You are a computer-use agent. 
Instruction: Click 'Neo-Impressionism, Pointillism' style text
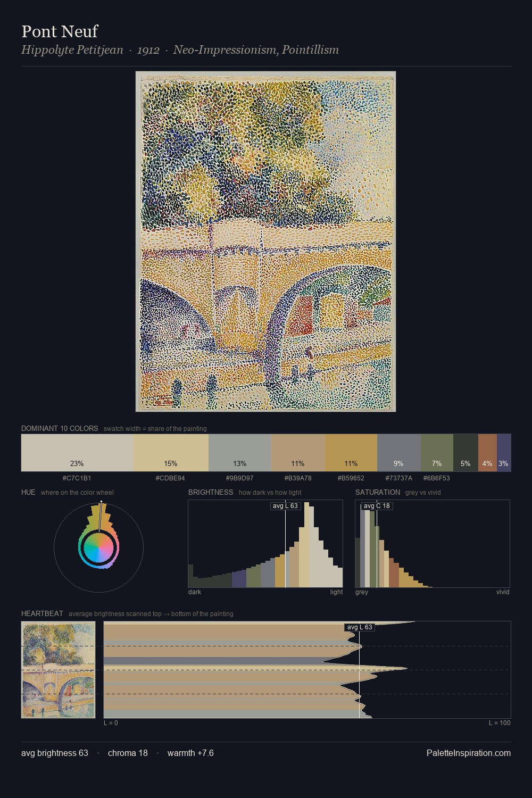coord(256,50)
